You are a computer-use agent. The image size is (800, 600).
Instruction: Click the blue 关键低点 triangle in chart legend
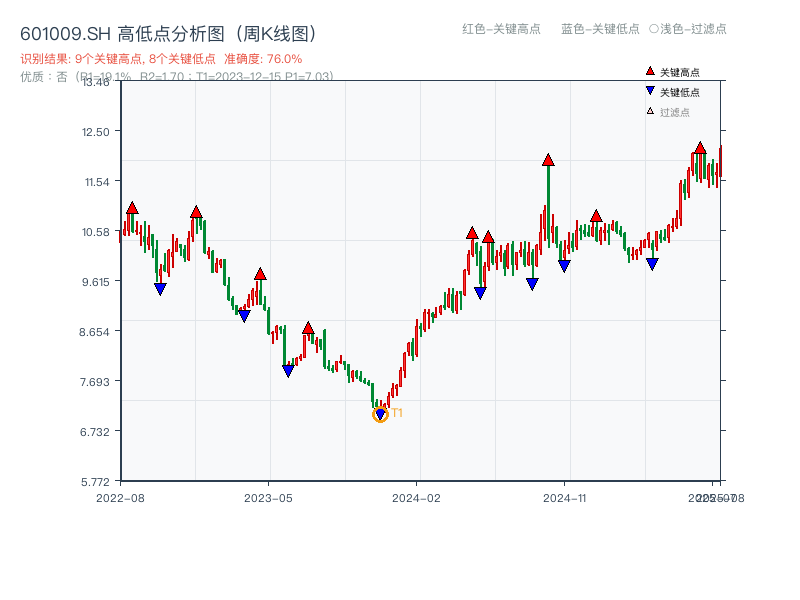[650, 91]
